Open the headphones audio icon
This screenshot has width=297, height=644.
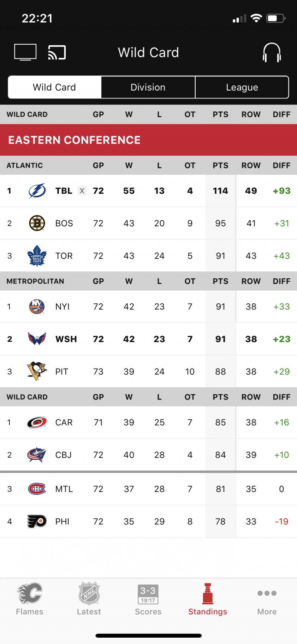[x=272, y=52]
